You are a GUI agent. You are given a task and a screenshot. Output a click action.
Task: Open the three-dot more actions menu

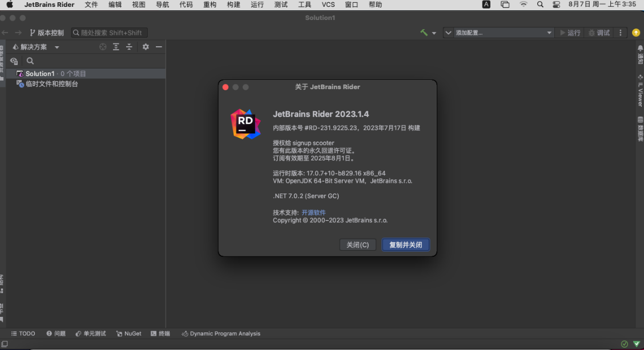coord(621,33)
